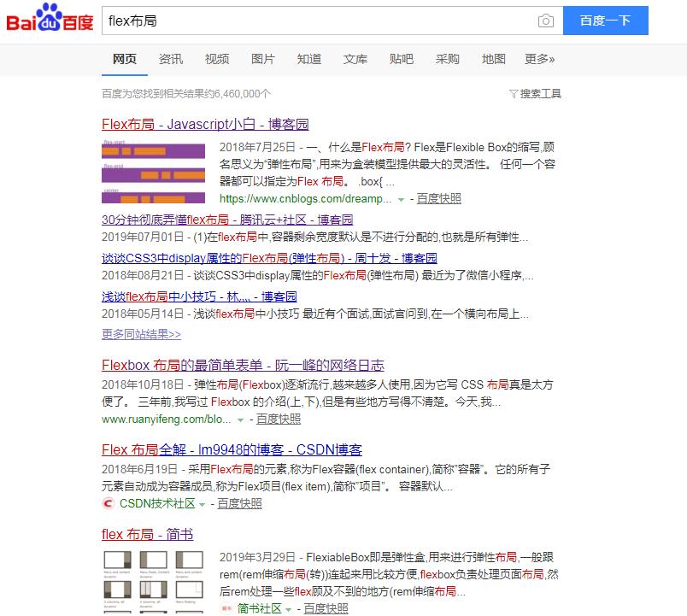Image resolution: width=687 pixels, height=616 pixels.
Task: Open 30分钟彻底弄懂flex布局 link
Action: (227, 220)
